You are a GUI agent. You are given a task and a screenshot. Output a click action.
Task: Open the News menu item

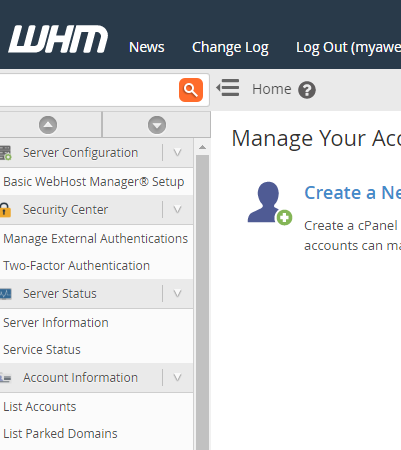tap(147, 47)
